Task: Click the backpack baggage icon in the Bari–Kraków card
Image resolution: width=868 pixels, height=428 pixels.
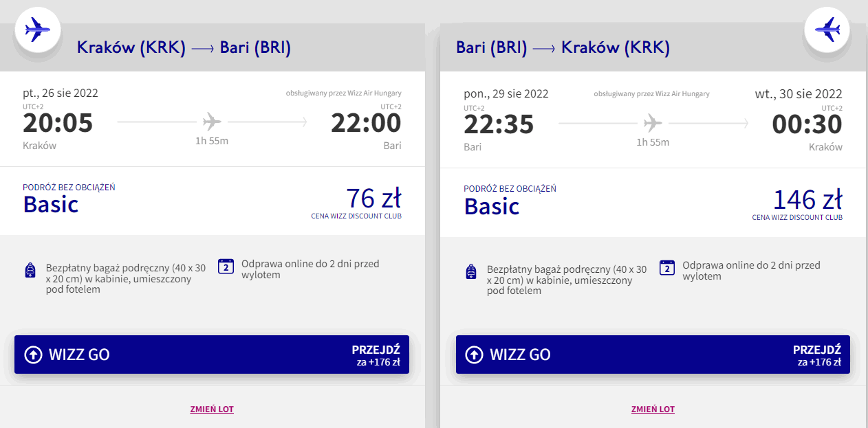Action: (x=471, y=271)
